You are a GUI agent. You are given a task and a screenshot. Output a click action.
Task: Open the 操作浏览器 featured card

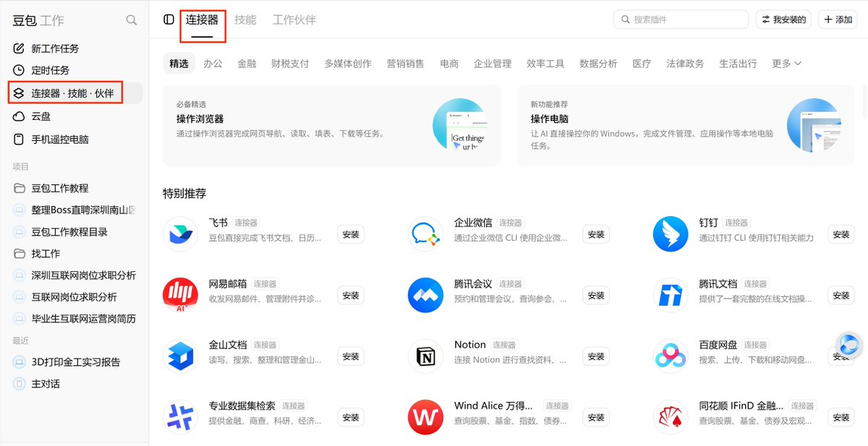coord(332,125)
